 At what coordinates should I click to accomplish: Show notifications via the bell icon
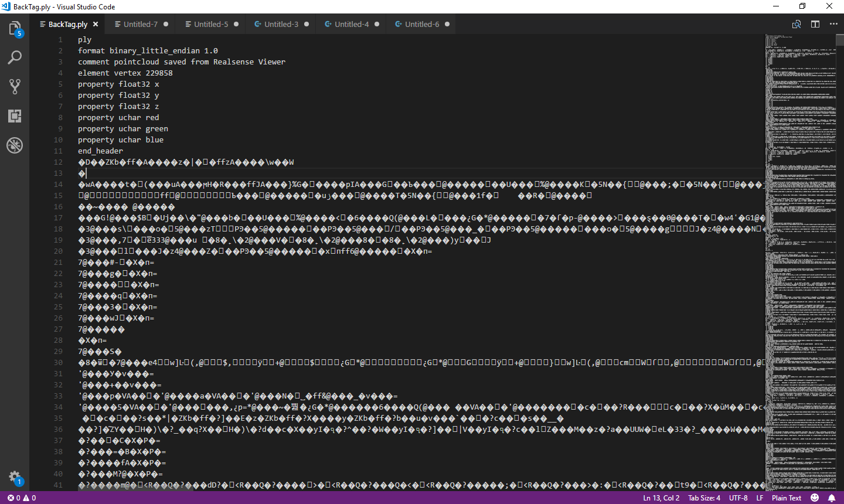click(832, 497)
